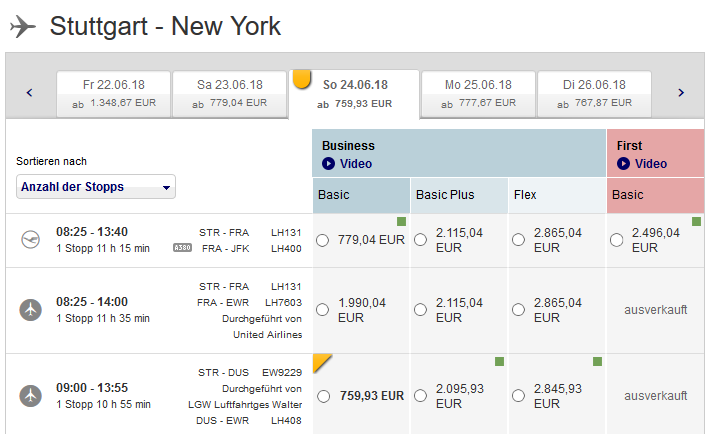Play the First class video icon

[623, 163]
